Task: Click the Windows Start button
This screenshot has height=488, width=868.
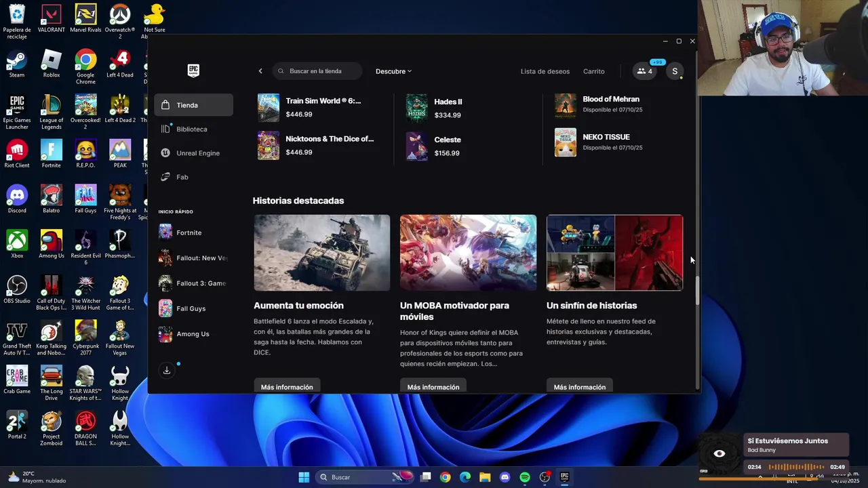Action: coord(304,477)
